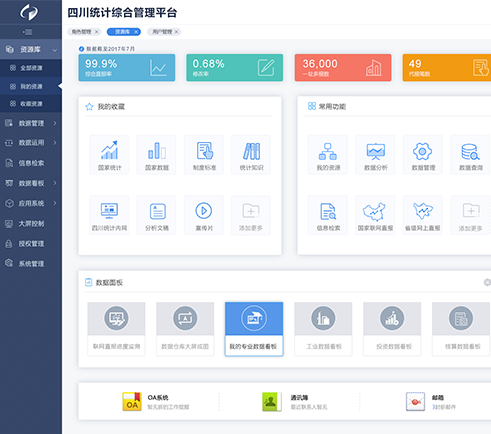Click the platform logo at top left

(29, 12)
